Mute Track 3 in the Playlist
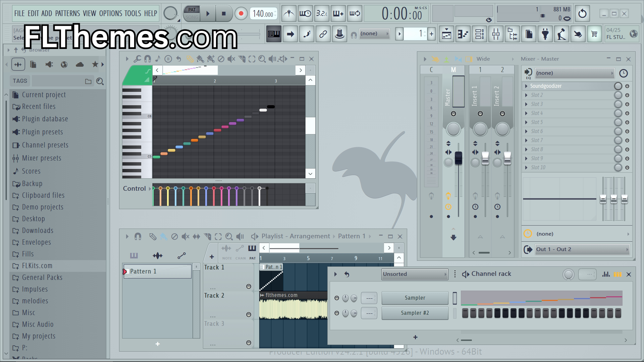This screenshot has height=362, width=644. pos(249,343)
